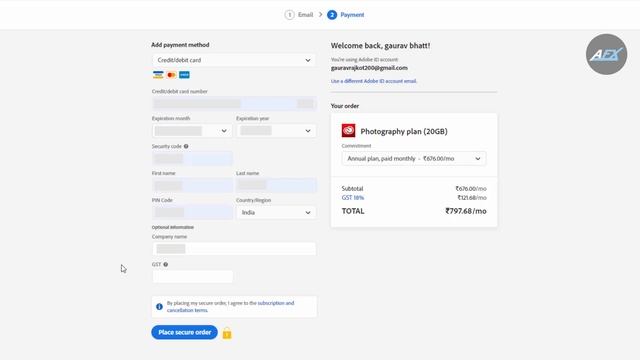The image size is (640, 360).
Task: Focus the PIN Code field
Action: 192,213
